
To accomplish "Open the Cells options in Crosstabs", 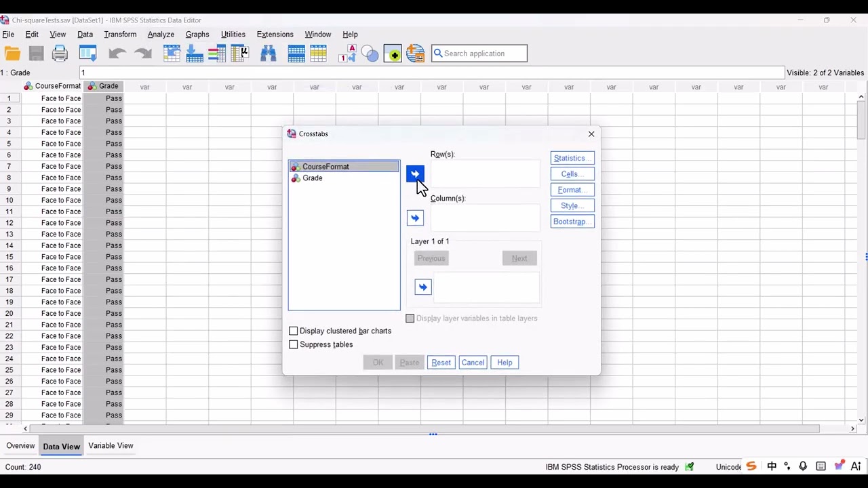I will coord(572,174).
